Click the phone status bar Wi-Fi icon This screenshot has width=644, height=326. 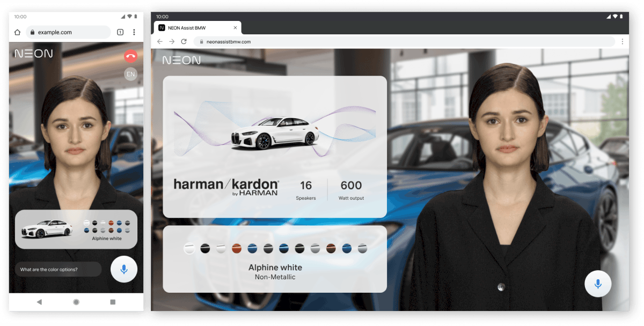pyautogui.click(x=129, y=17)
